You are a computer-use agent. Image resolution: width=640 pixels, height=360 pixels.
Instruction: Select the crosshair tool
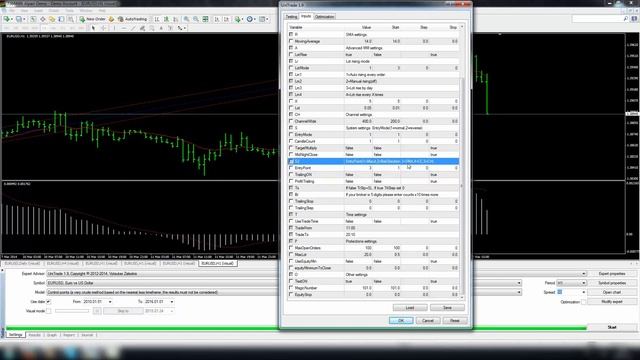(103, 28)
